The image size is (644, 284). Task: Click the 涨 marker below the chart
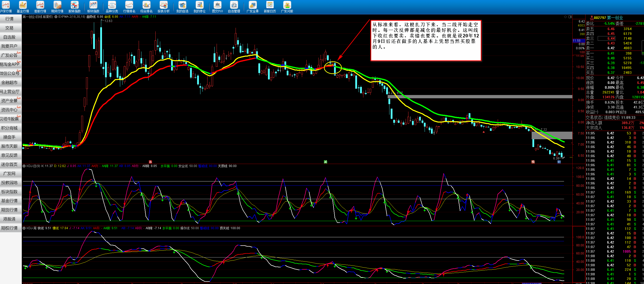[150, 162]
